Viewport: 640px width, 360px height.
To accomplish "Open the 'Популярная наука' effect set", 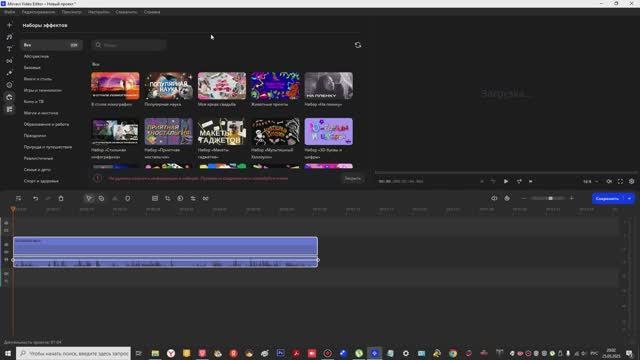I will [169, 86].
